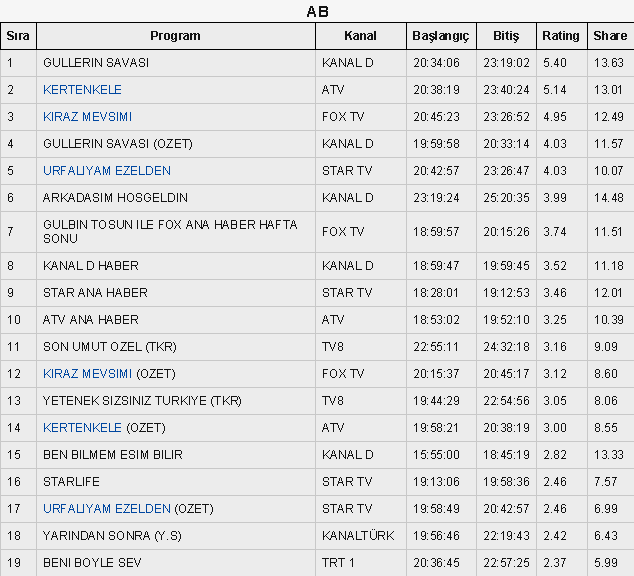Open the KERTENKELE link in row 2

tap(82, 90)
